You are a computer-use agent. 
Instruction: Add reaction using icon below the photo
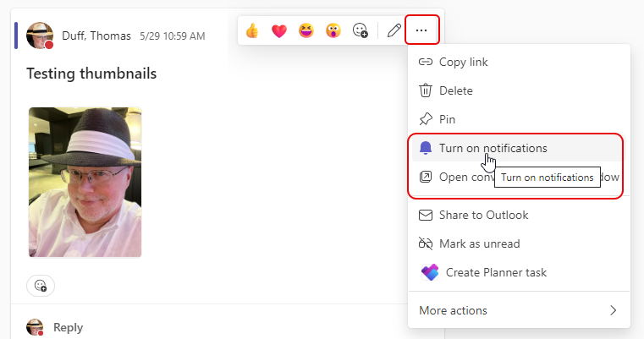point(41,286)
